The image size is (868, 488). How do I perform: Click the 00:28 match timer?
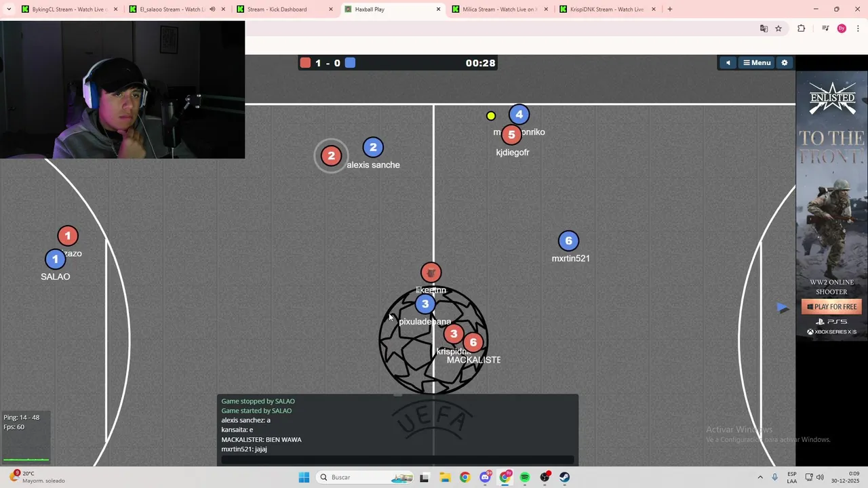480,63
